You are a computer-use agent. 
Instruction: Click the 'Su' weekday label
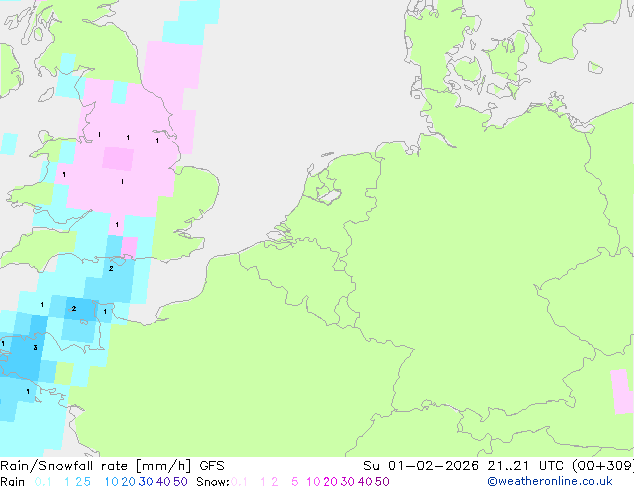coord(372,466)
